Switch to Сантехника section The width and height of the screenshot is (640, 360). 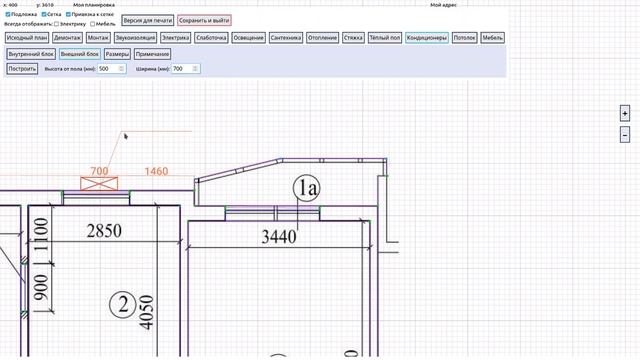(x=286, y=38)
